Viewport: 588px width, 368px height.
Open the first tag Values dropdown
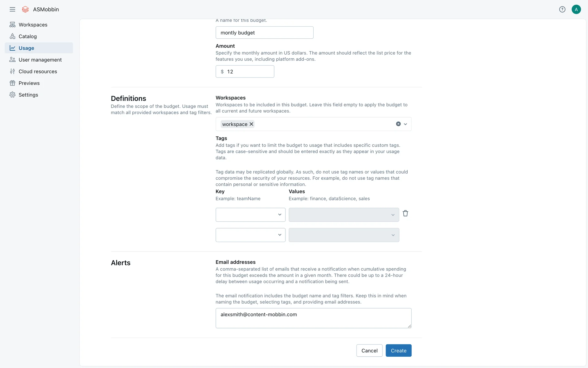pyautogui.click(x=344, y=215)
